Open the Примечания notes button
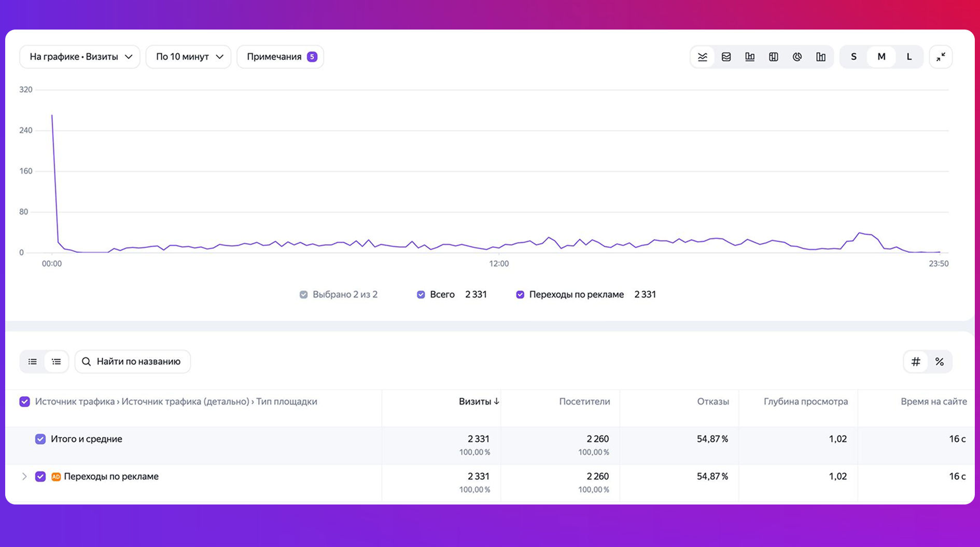The image size is (980, 547). [280, 57]
